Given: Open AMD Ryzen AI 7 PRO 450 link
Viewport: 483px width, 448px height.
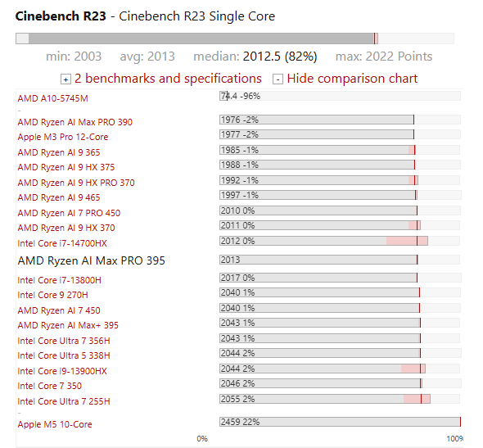Looking at the screenshot, I should point(69,213).
